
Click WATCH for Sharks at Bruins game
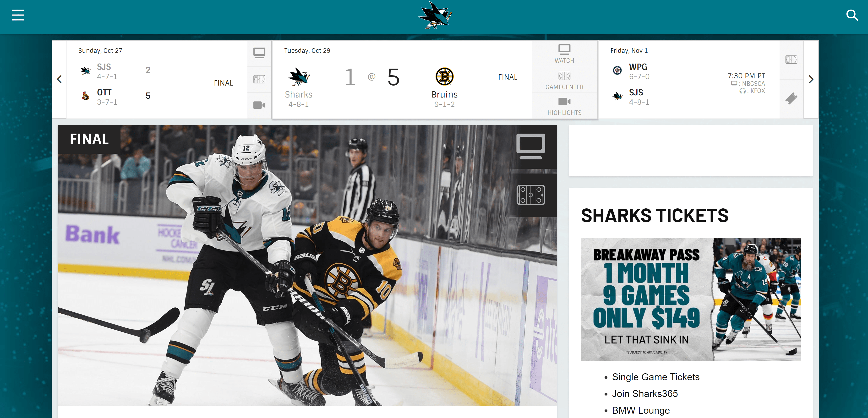(x=564, y=54)
